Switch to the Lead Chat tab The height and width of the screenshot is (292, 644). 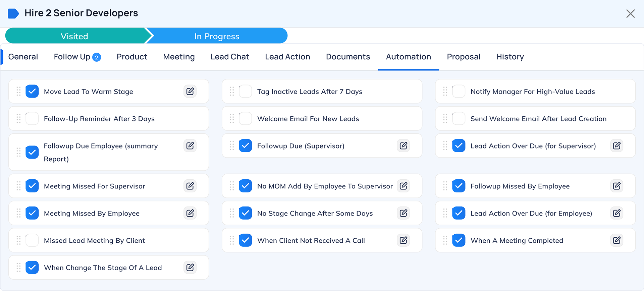230,57
